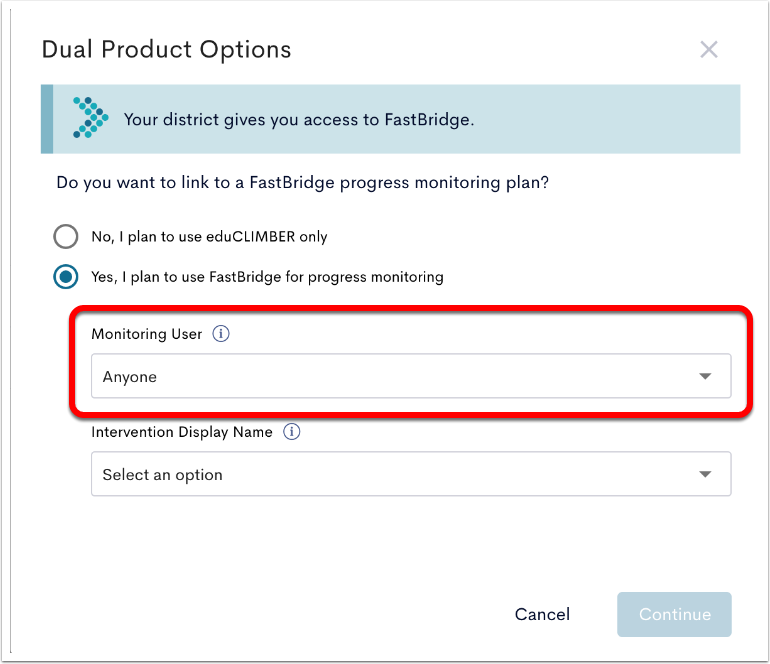770x664 pixels.
Task: Select 'No, I plan to use eduCLIMBER only'
Action: coord(66,237)
